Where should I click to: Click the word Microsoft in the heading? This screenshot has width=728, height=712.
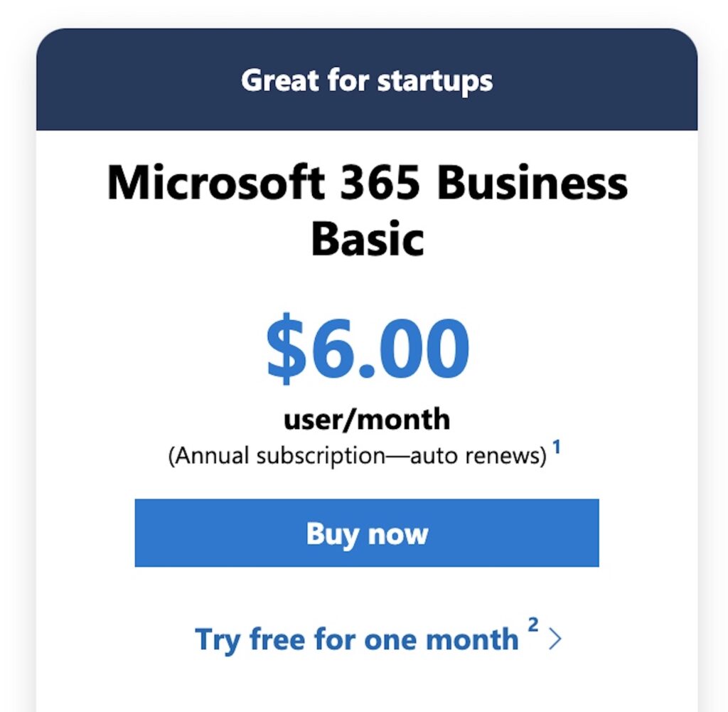[x=215, y=183]
